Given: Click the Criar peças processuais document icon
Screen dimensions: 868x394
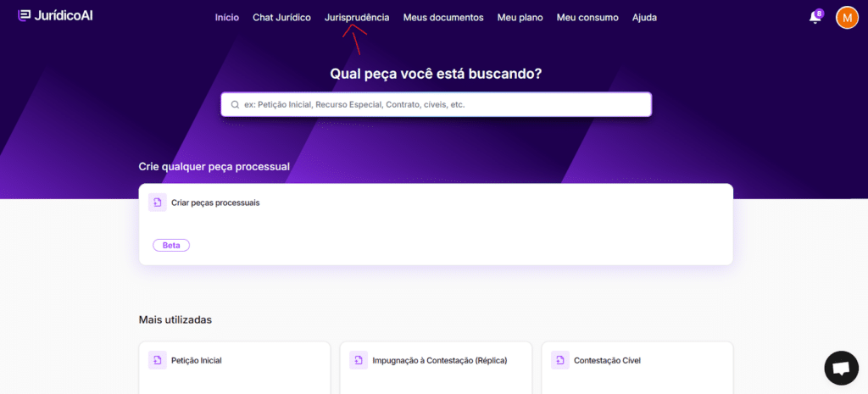Looking at the screenshot, I should point(157,203).
